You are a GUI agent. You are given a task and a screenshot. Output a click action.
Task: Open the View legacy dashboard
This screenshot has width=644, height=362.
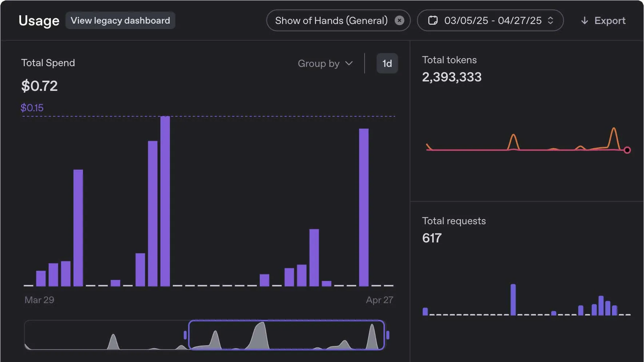tap(120, 20)
